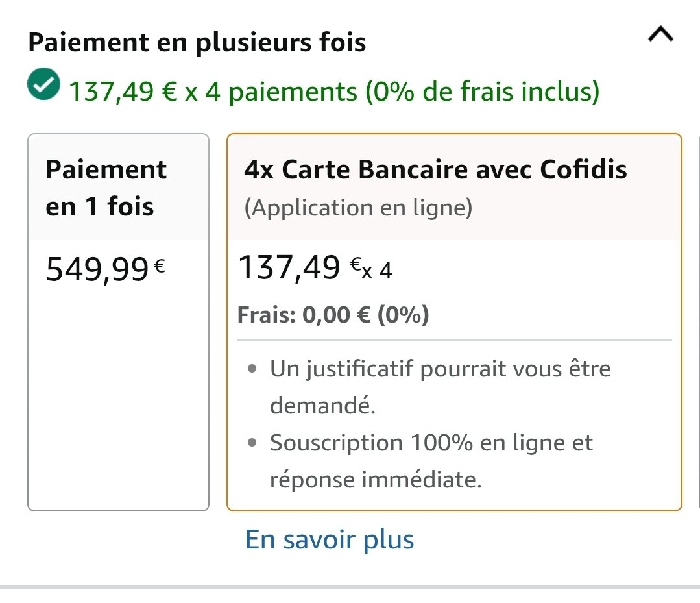Collapse the Paiement en plusieurs fois section
This screenshot has height=603, width=700.
(x=660, y=36)
